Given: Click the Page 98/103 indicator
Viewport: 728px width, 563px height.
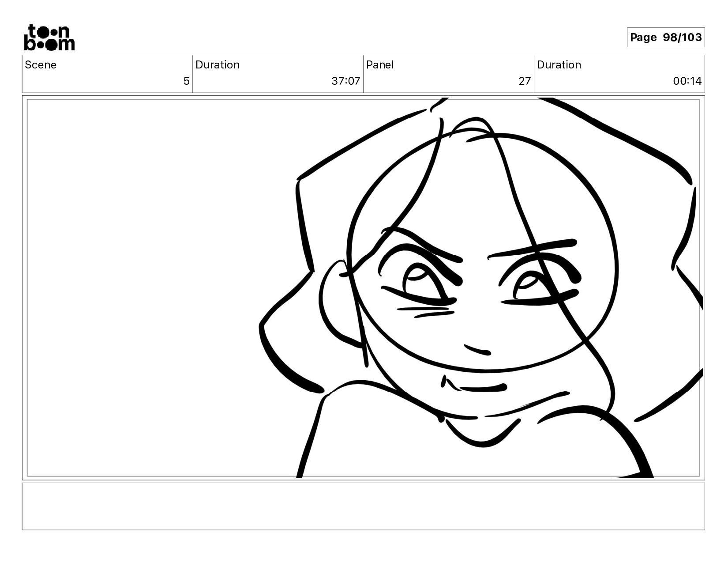Looking at the screenshot, I should coord(665,38).
